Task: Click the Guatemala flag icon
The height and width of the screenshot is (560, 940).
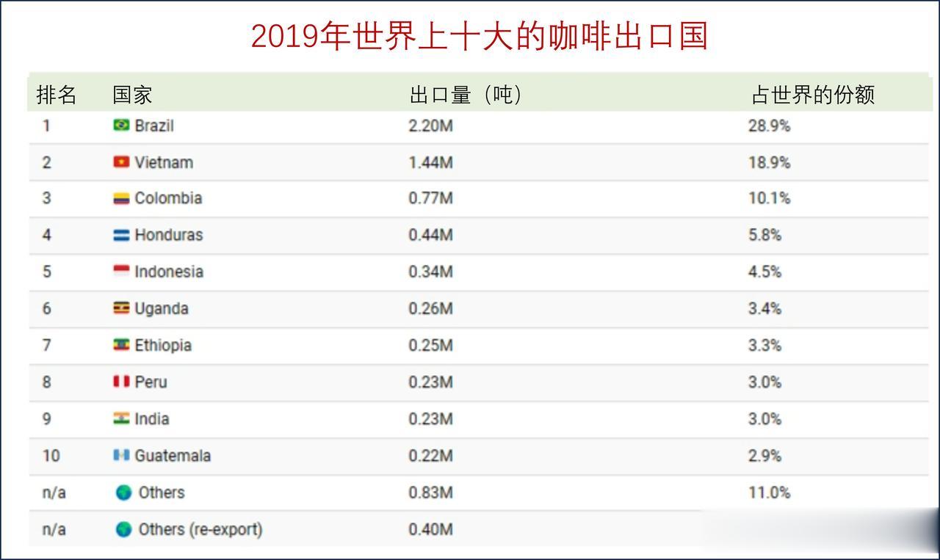Action: (121, 455)
